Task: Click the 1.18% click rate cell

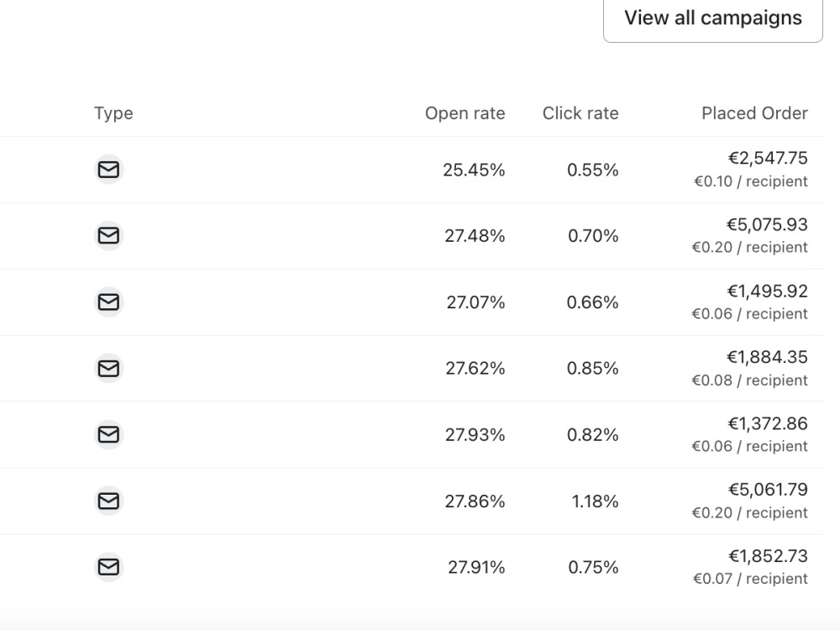Action: point(596,501)
